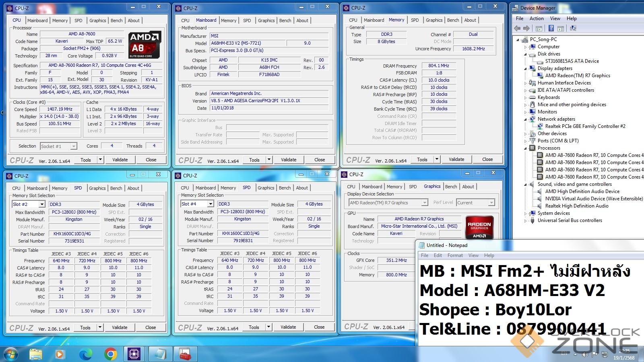This screenshot has width=644, height=362.
Task: Click the Device Manager title bar icon
Action: point(515,8)
